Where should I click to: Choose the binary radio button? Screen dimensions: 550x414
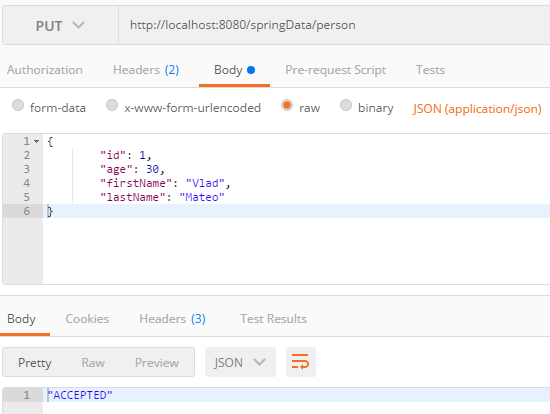pyautogui.click(x=346, y=105)
